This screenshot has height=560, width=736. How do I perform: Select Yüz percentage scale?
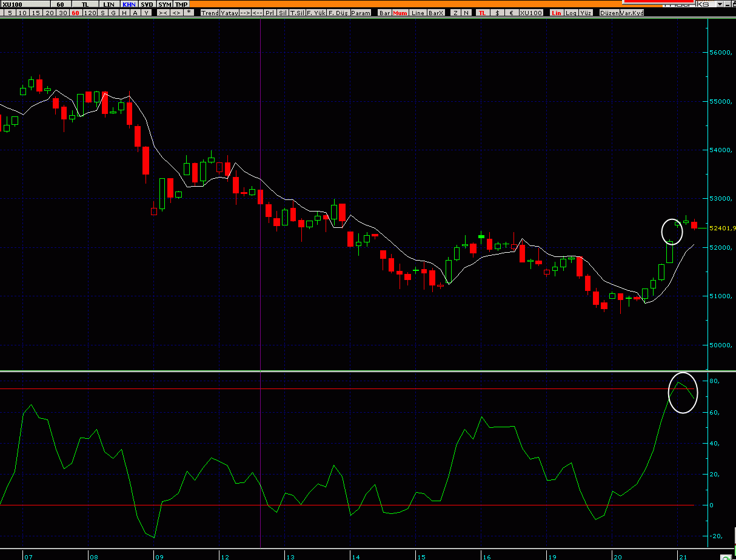[x=586, y=13]
